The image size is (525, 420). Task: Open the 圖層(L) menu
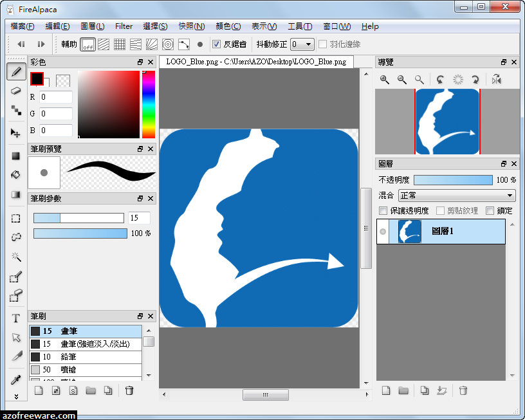click(93, 26)
